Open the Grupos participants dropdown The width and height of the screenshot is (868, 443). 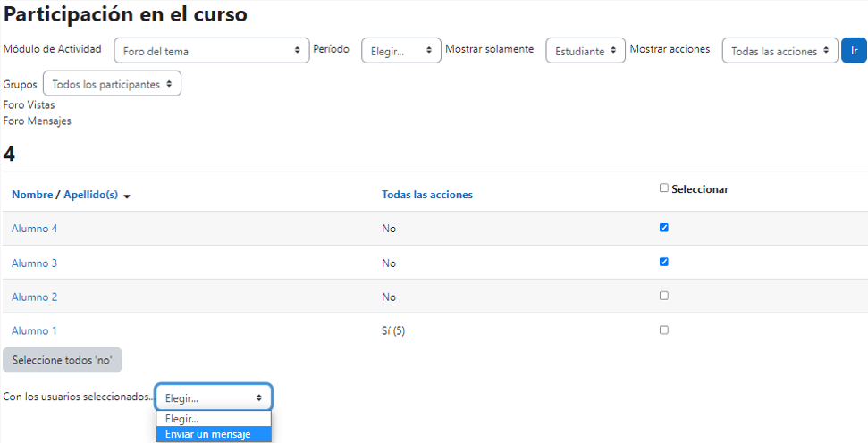(112, 84)
